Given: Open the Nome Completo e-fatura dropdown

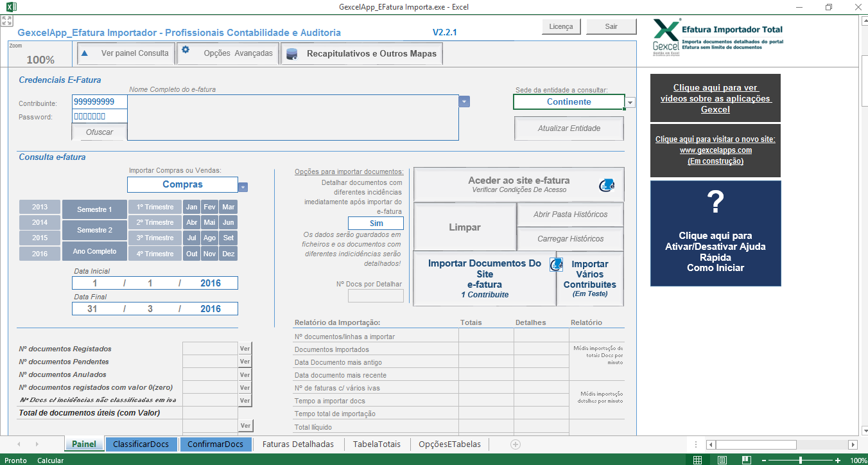Looking at the screenshot, I should (x=465, y=101).
